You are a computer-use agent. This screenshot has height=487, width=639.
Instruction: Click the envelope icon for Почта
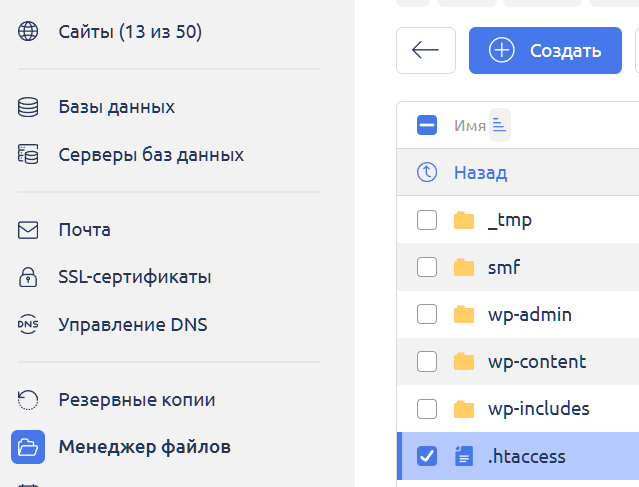[28, 230]
